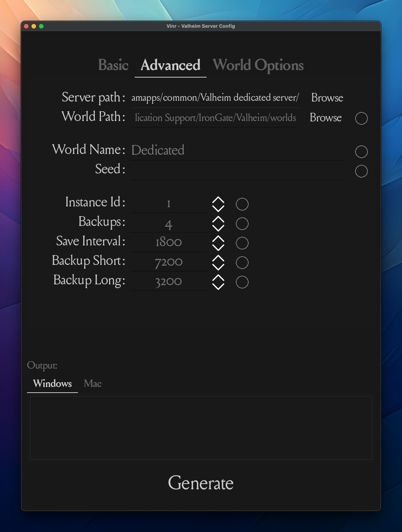Select the Windows output tab

click(52, 384)
